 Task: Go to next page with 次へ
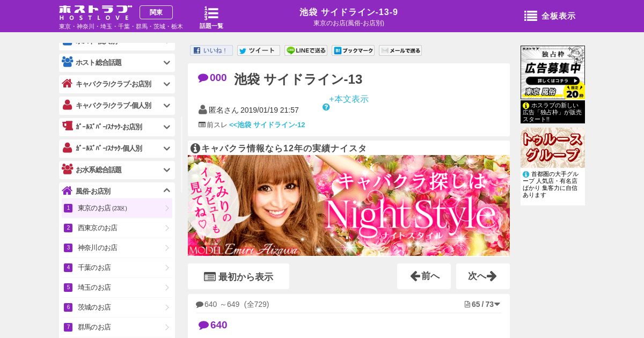483,276
